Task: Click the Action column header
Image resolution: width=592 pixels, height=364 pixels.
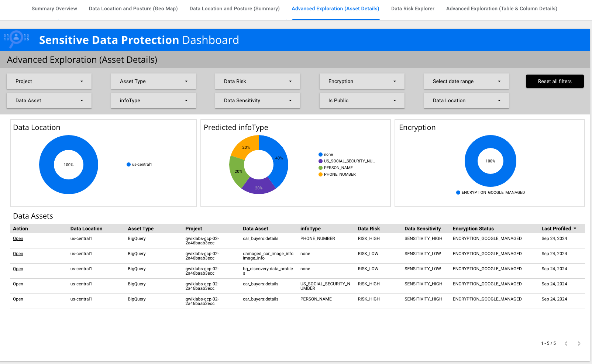Action: pyautogui.click(x=20, y=229)
